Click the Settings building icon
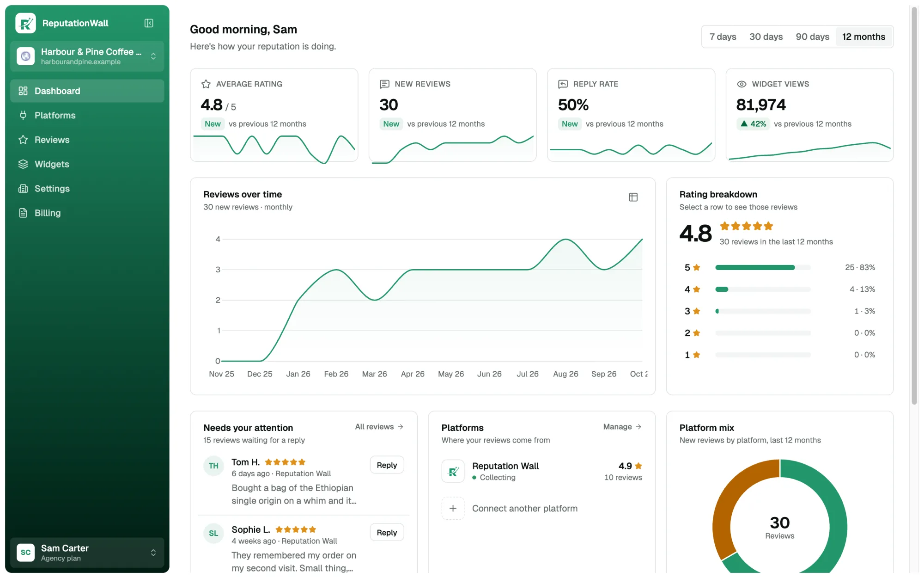 (x=23, y=189)
